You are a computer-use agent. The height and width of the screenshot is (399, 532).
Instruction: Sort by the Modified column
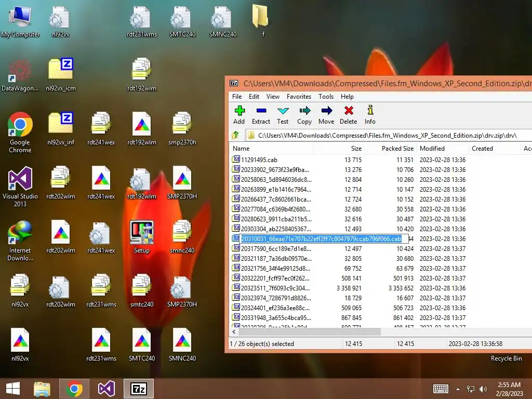(x=442, y=149)
